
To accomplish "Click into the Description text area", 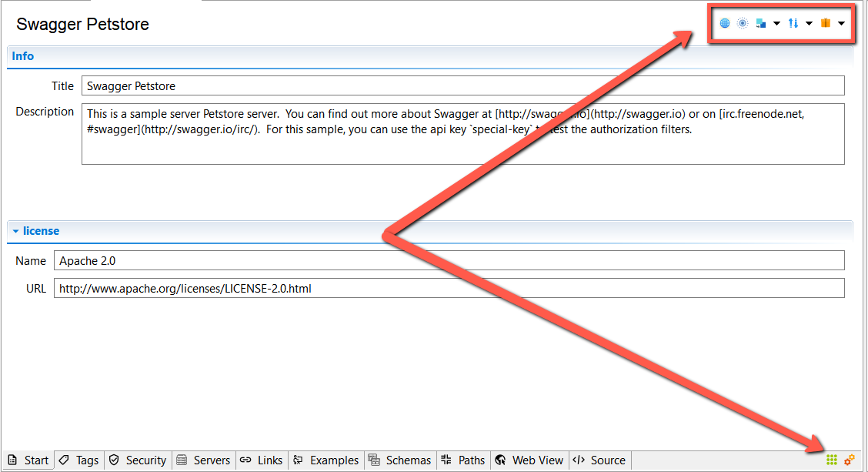I will [x=462, y=134].
